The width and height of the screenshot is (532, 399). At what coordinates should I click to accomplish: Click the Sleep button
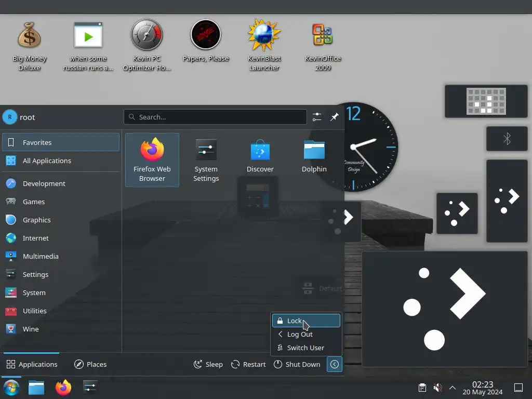coord(208,364)
